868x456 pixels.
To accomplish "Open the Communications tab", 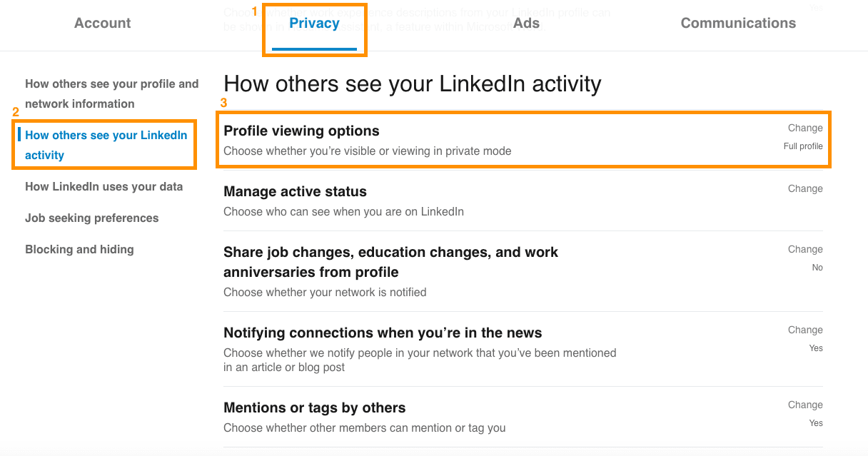I will [738, 22].
